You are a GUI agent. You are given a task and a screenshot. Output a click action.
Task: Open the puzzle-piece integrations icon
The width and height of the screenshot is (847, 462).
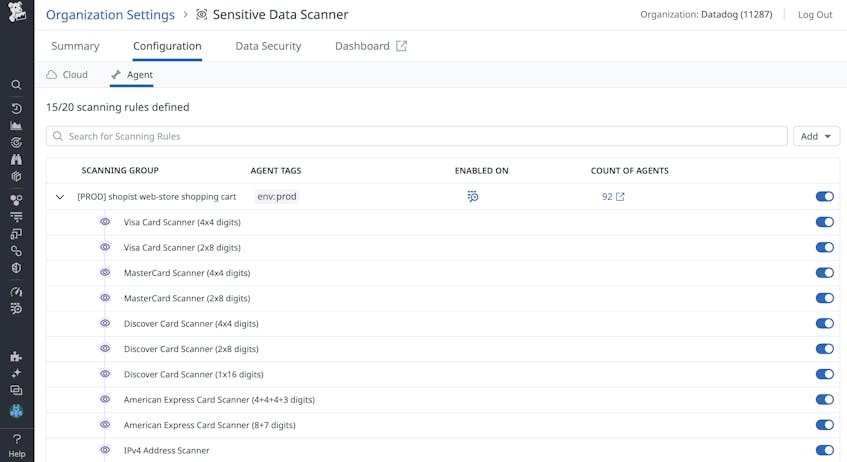pos(16,356)
